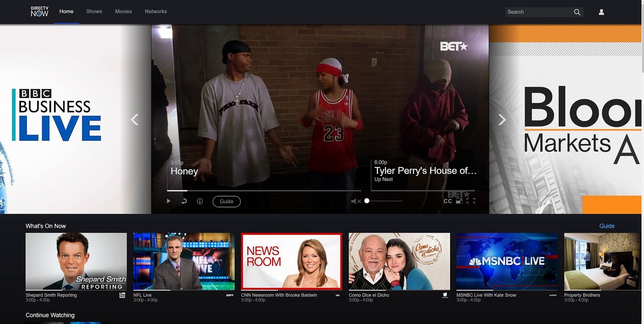
Task: Select the Bloomberg Markets banner
Action: click(x=565, y=119)
